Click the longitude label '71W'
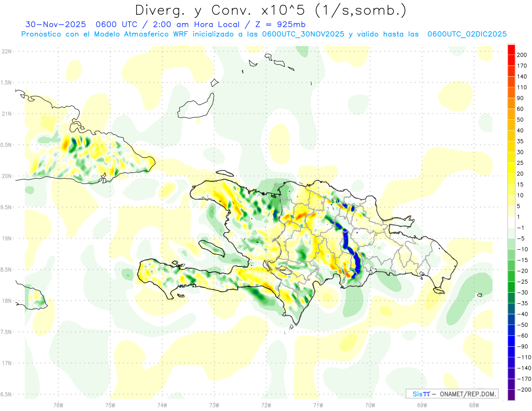532x411 pixels. [318, 405]
